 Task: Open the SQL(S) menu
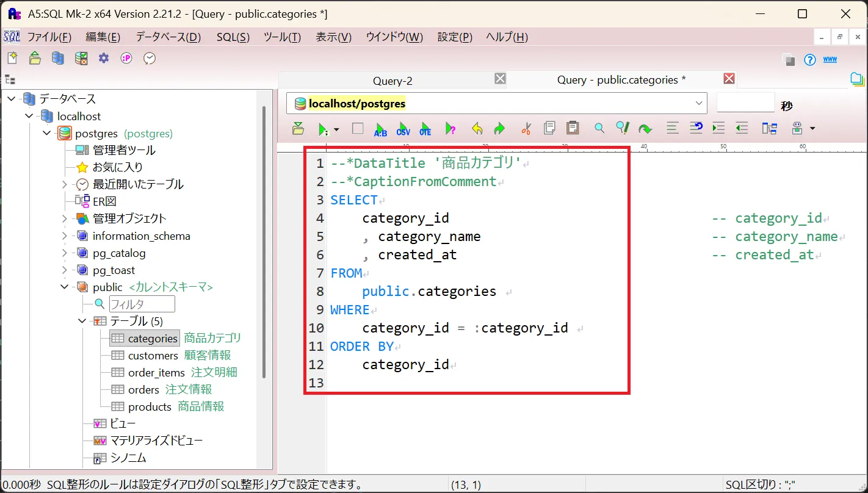tap(233, 37)
